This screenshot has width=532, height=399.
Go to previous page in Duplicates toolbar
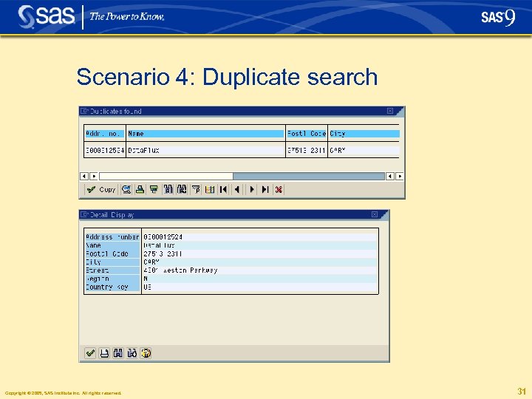click(x=237, y=189)
